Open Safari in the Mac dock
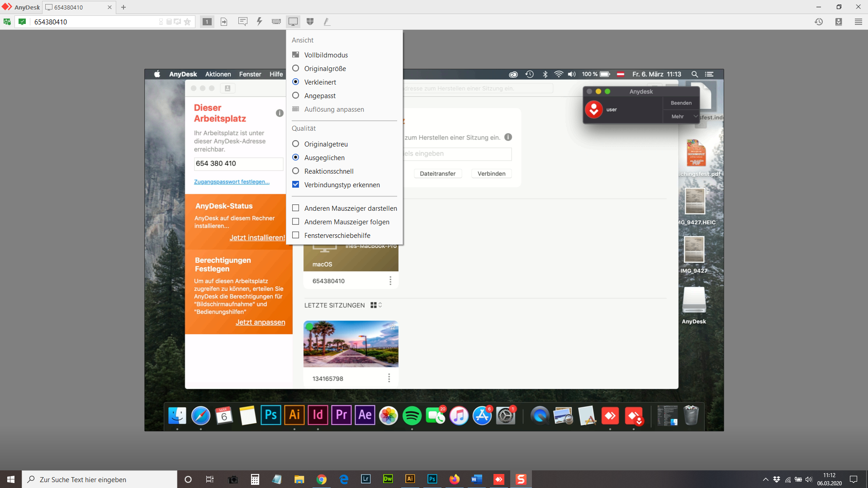 pyautogui.click(x=200, y=415)
